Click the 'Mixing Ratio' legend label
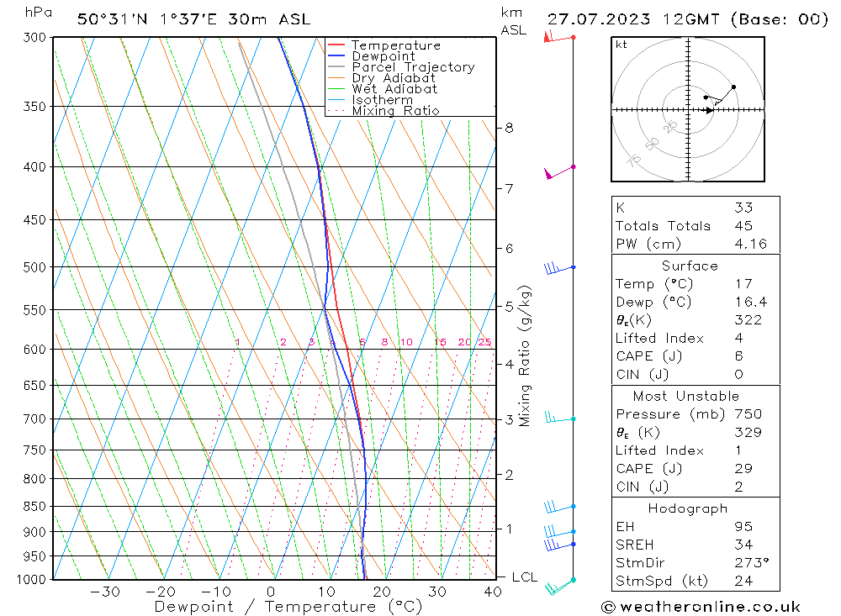Screen dimensions: 841x616 pos(395,110)
